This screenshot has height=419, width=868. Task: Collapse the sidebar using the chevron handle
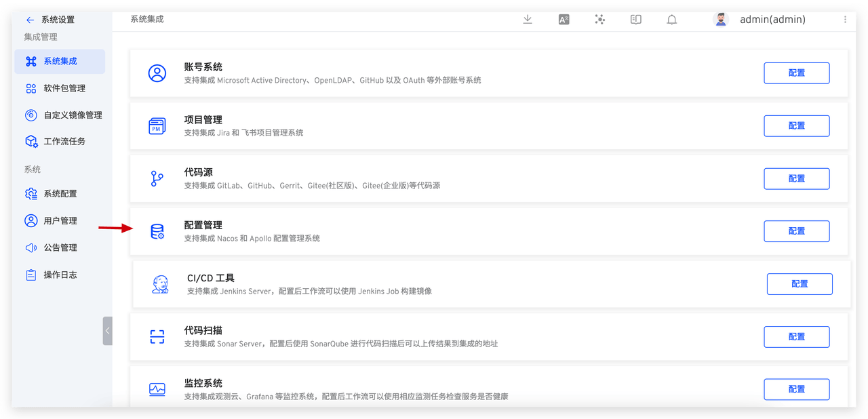[107, 330]
